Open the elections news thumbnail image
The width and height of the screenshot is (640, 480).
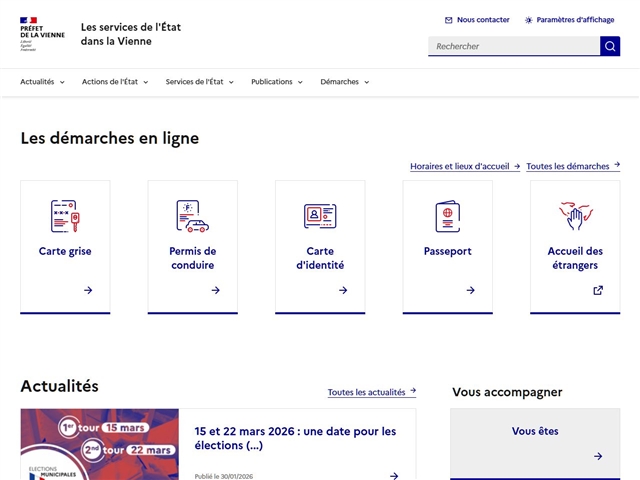(99, 444)
